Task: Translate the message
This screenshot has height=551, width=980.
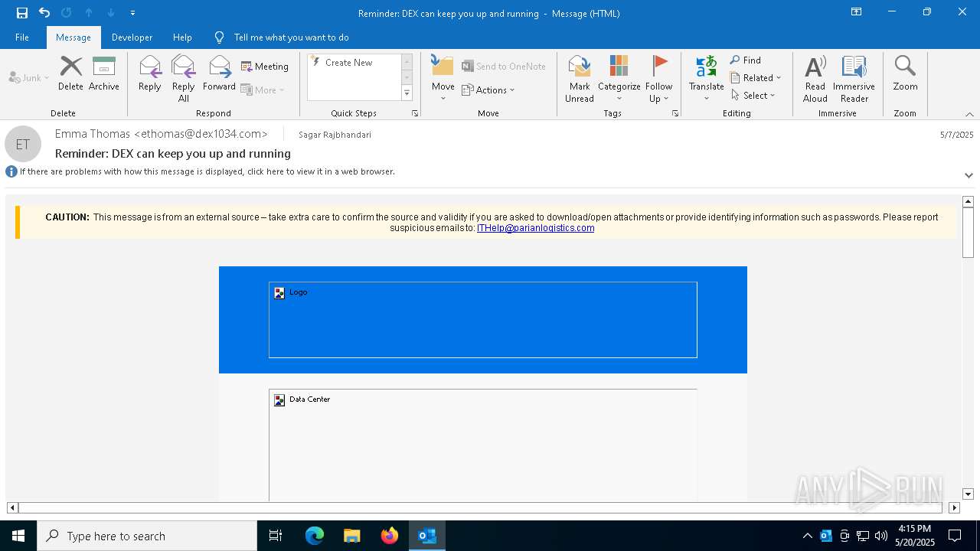Action: pos(706,79)
